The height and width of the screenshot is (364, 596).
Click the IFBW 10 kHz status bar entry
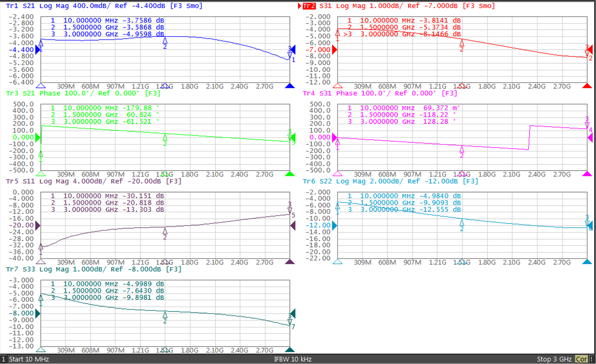point(293,359)
